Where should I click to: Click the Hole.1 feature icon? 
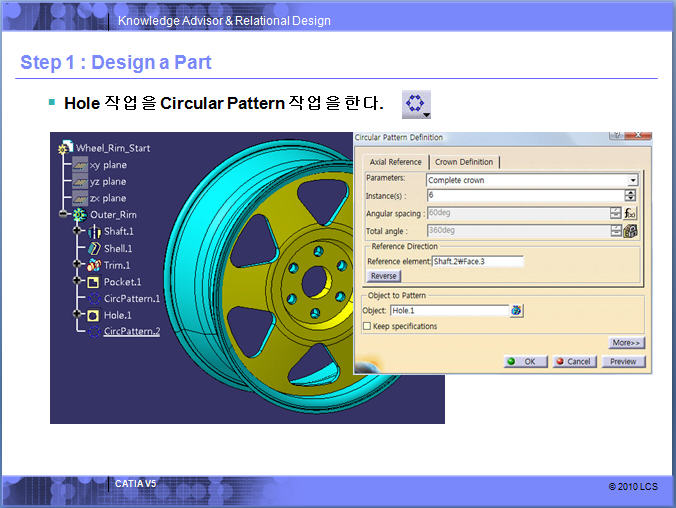coord(93,316)
